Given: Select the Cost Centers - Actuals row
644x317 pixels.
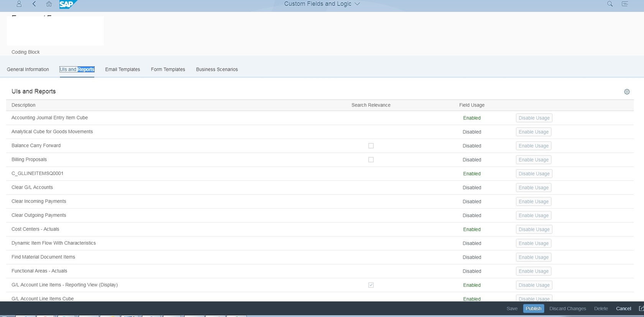Looking at the screenshot, I should (x=320, y=229).
